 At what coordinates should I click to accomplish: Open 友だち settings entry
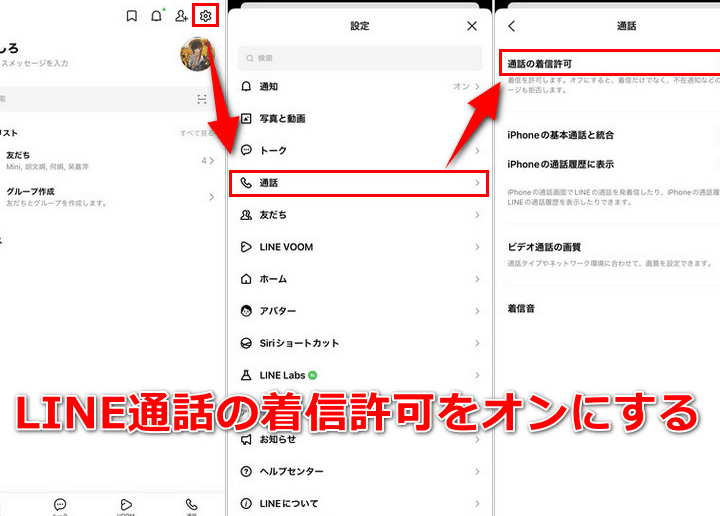pos(360,215)
